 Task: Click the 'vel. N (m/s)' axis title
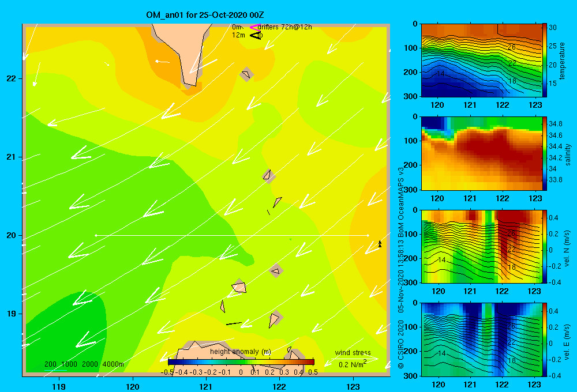pos(567,248)
